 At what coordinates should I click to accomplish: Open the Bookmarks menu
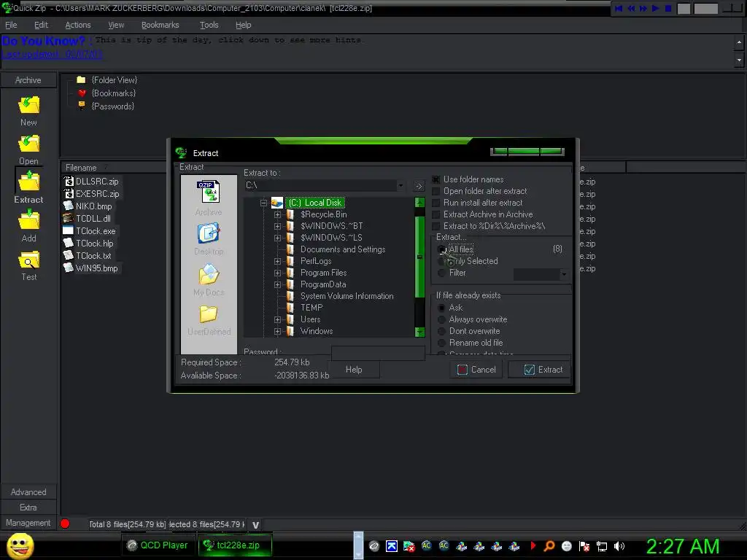pyautogui.click(x=160, y=25)
